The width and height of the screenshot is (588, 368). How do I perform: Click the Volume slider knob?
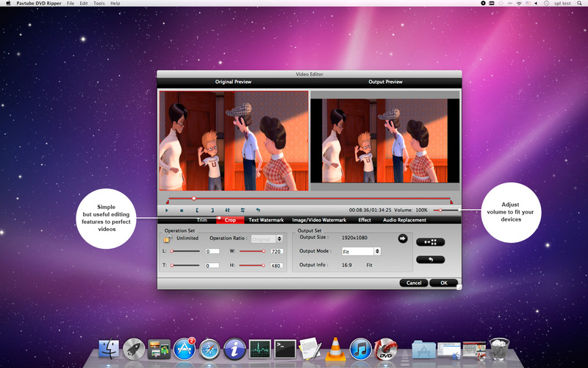click(440, 210)
